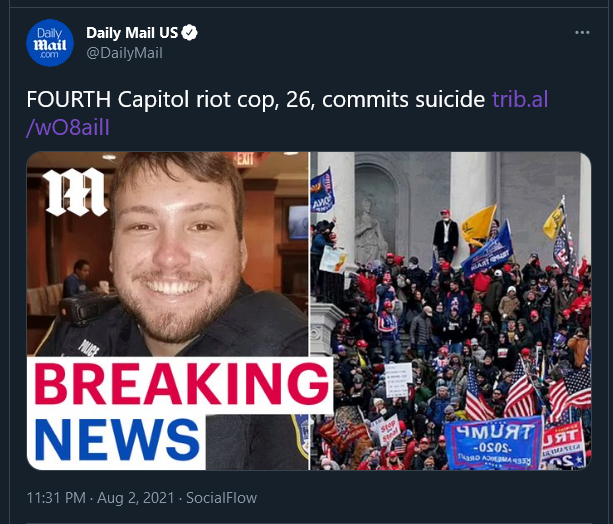
Task: Click the BREAKING NEWS banner
Action: tap(179, 412)
